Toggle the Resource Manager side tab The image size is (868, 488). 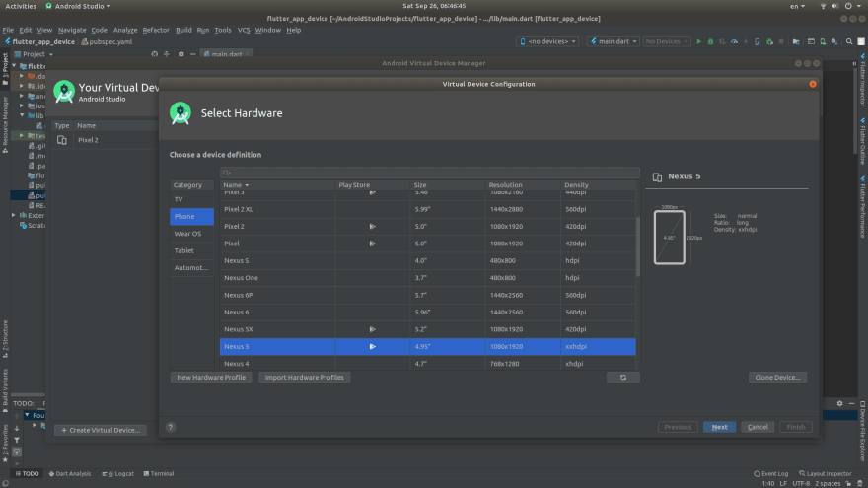pos(5,124)
